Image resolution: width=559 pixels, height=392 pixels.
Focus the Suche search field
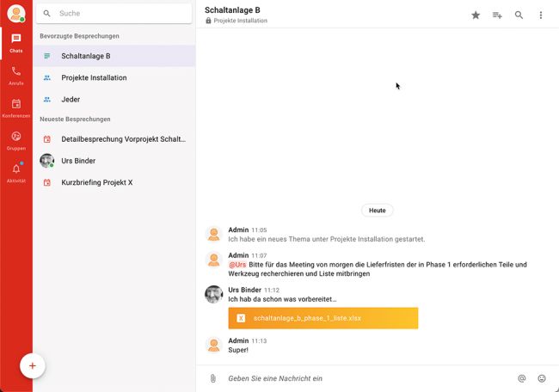click(x=114, y=14)
